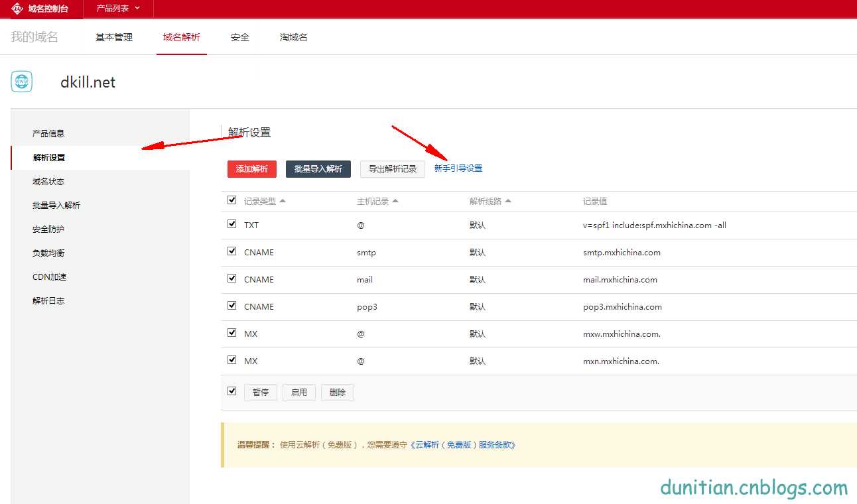Click the domain console logo icon
The height and width of the screenshot is (504, 857).
pos(17,9)
